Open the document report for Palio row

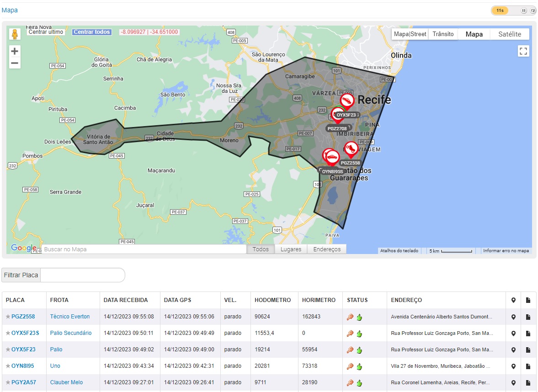[x=528, y=350]
